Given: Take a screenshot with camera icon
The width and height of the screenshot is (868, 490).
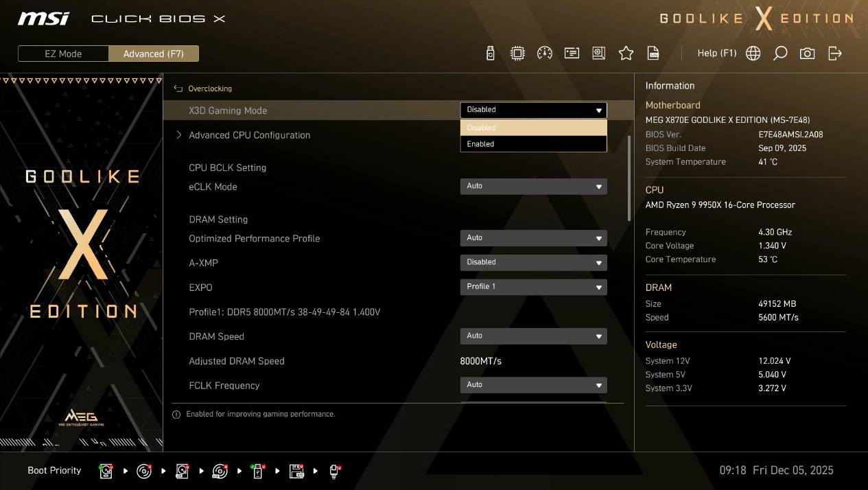Looking at the screenshot, I should point(807,54).
